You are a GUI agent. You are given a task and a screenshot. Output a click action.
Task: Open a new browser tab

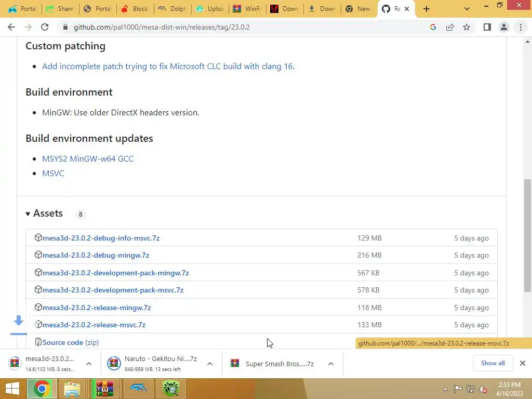point(427,9)
